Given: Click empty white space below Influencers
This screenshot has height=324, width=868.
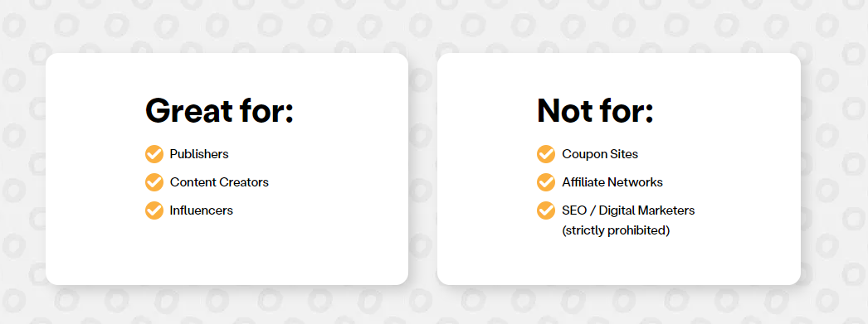Looking at the screenshot, I should 227,252.
